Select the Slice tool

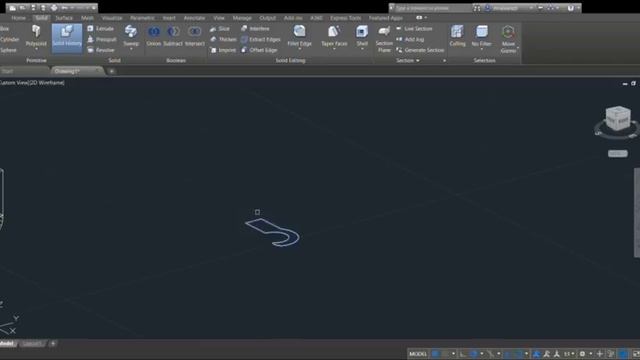[220, 29]
